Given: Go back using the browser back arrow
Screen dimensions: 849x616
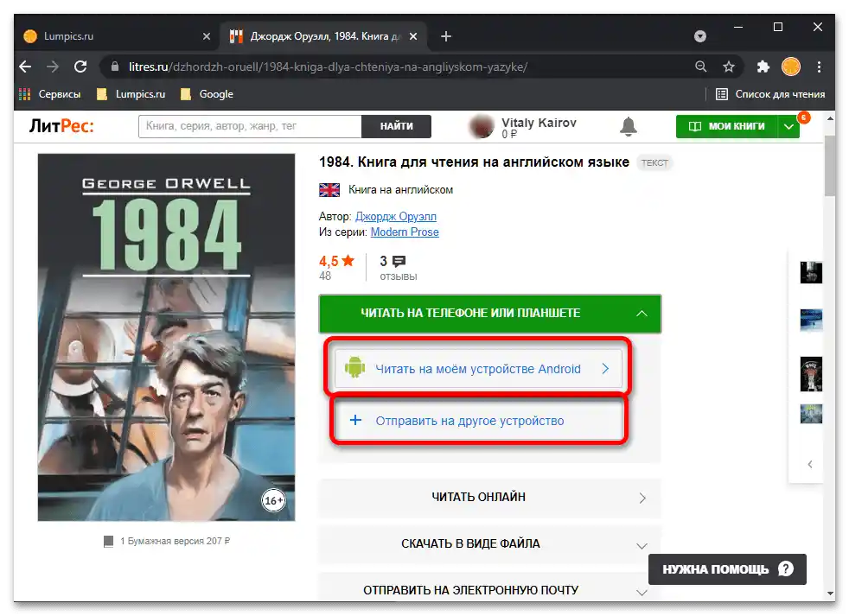Looking at the screenshot, I should [25, 67].
